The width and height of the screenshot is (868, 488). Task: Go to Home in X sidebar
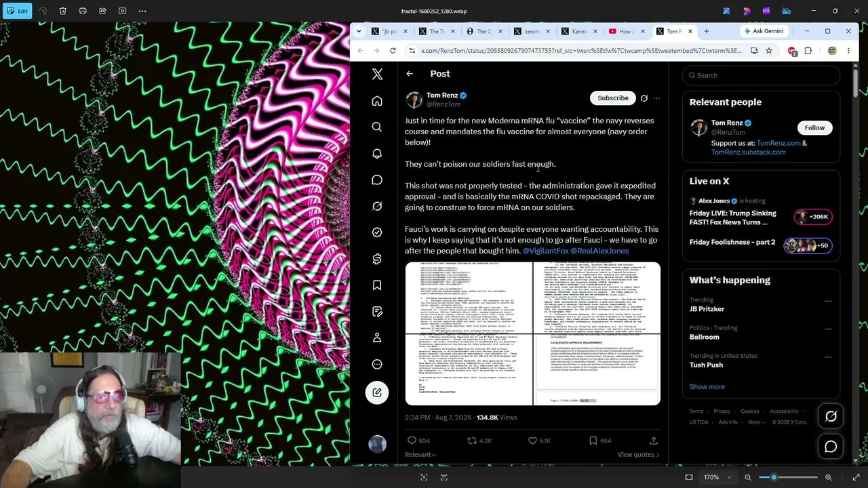(x=377, y=101)
